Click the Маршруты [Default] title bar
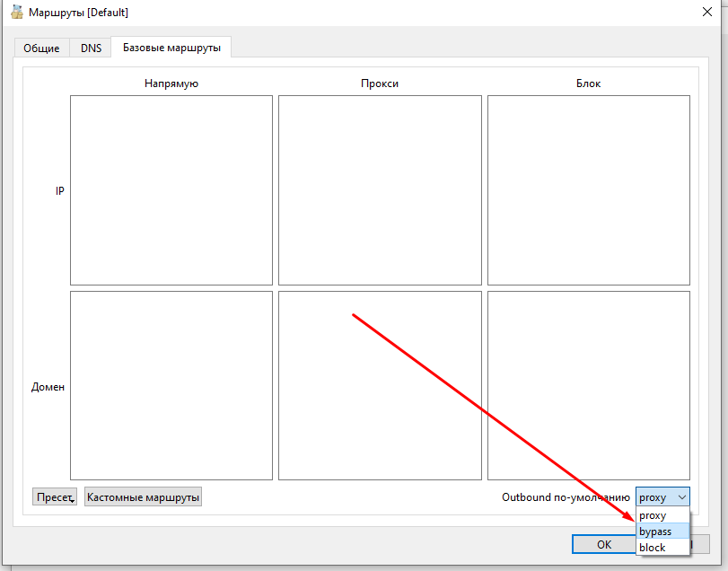The height and width of the screenshot is (571, 728). click(x=359, y=12)
